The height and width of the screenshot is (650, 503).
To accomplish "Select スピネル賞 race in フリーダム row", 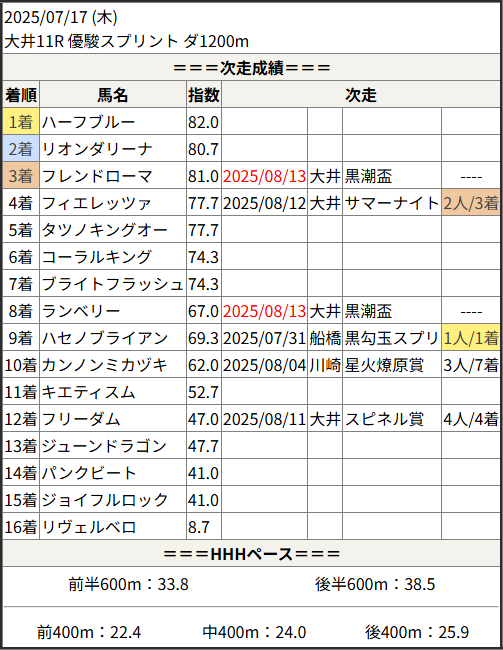I will (x=384, y=419).
